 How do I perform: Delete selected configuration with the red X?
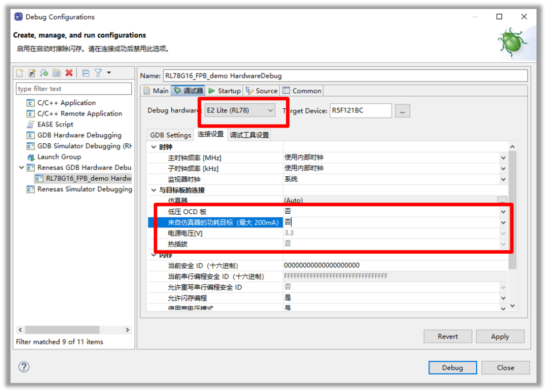(x=69, y=73)
